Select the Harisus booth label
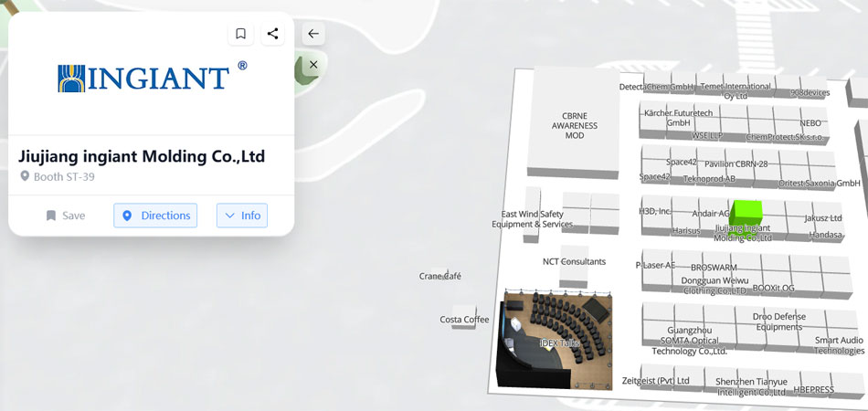The image size is (868, 411). click(x=686, y=231)
